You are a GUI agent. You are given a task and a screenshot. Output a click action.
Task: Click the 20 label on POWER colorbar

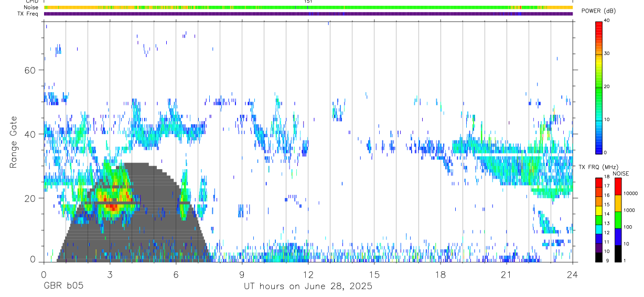click(x=607, y=87)
